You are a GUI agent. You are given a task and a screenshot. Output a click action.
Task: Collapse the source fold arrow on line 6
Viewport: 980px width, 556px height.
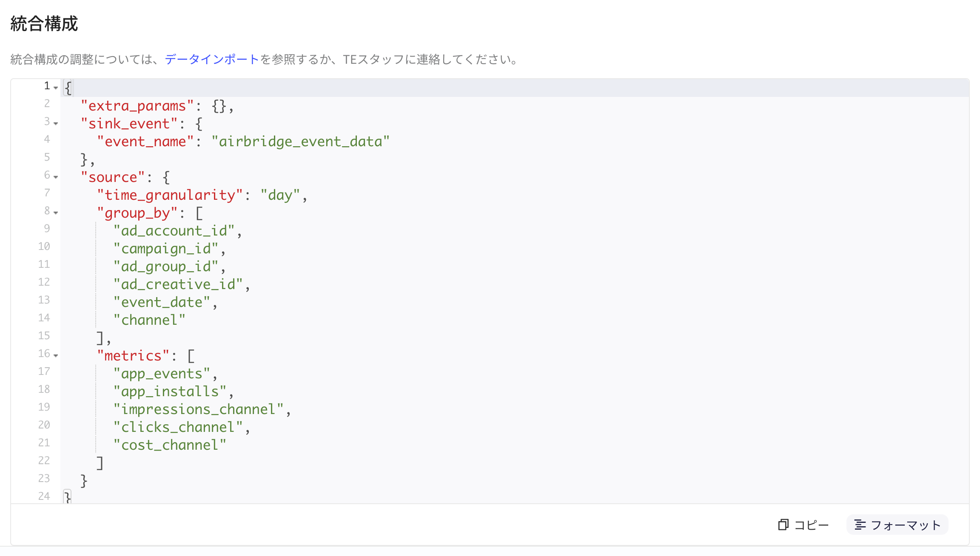pyautogui.click(x=56, y=177)
